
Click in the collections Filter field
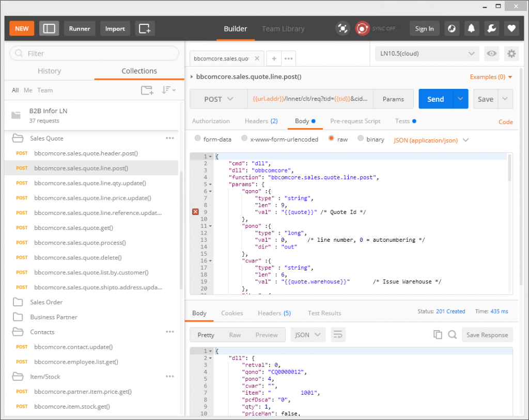(x=95, y=53)
